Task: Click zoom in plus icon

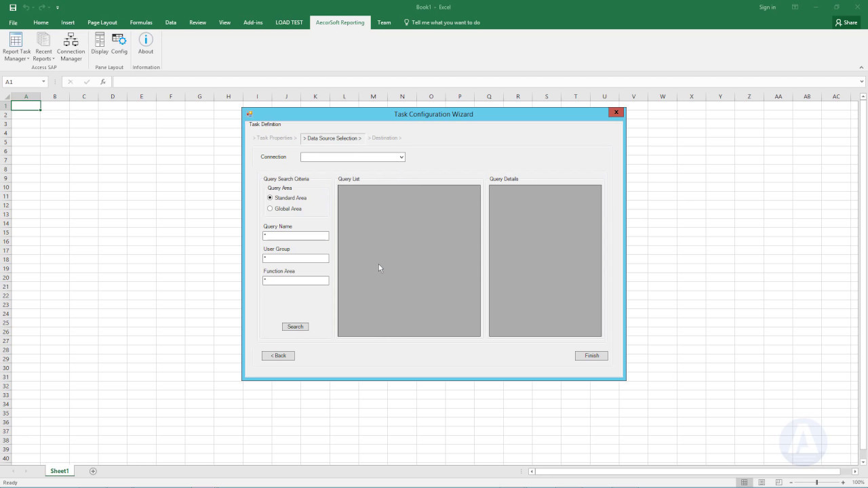Action: pyautogui.click(x=843, y=483)
